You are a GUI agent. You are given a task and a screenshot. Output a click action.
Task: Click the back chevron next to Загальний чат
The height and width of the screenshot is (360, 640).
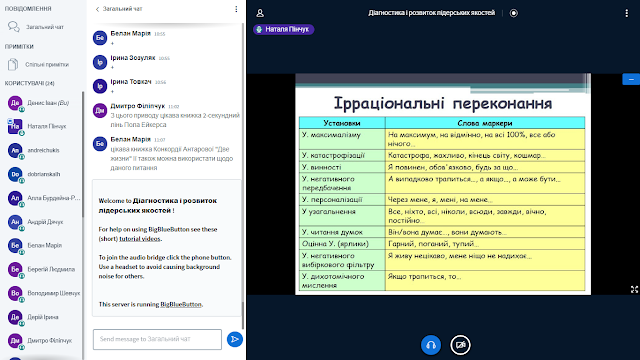[x=97, y=9]
